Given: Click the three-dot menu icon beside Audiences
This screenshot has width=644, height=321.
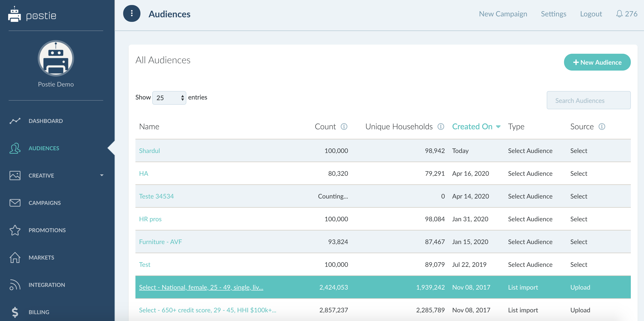Looking at the screenshot, I should [132, 13].
